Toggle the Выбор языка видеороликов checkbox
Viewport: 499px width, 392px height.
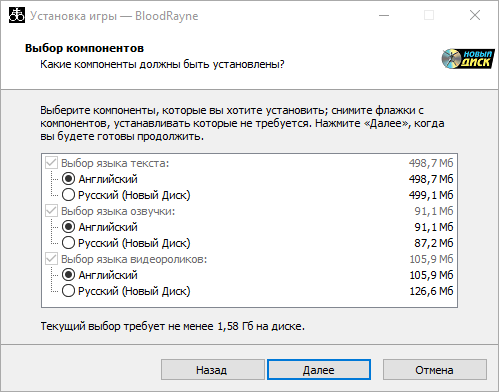[x=51, y=259]
